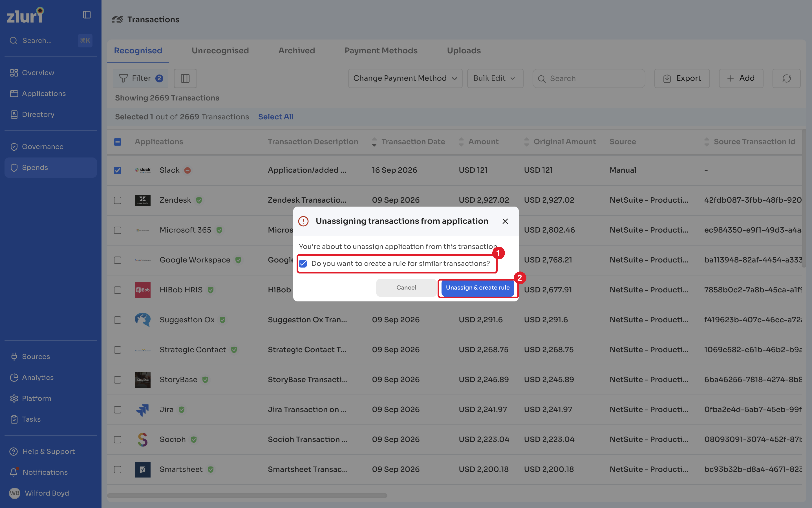This screenshot has width=812, height=508.
Task: Collapse the sidebar with the panel icon
Action: (x=87, y=15)
